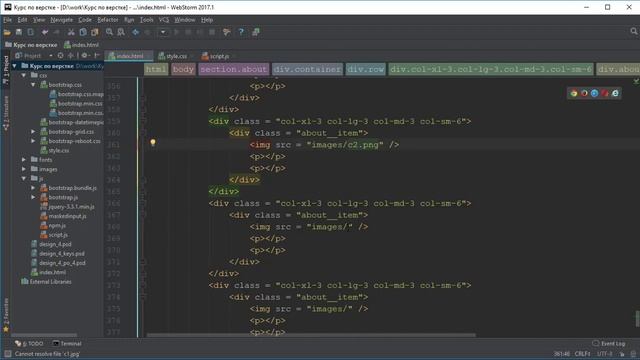Click the Replace toolbar icon
The width and height of the screenshot is (640, 360).
(x=121, y=32)
